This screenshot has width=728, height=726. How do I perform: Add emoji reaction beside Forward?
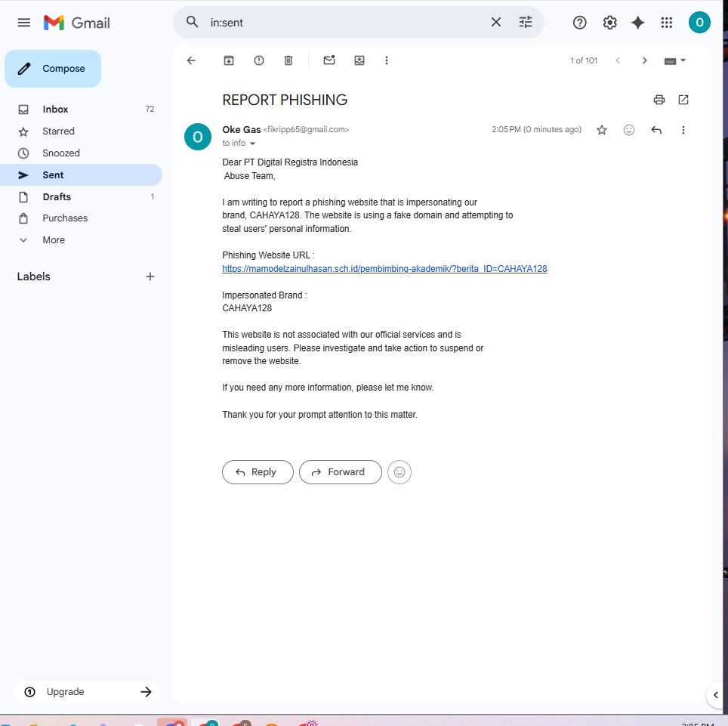(x=399, y=472)
